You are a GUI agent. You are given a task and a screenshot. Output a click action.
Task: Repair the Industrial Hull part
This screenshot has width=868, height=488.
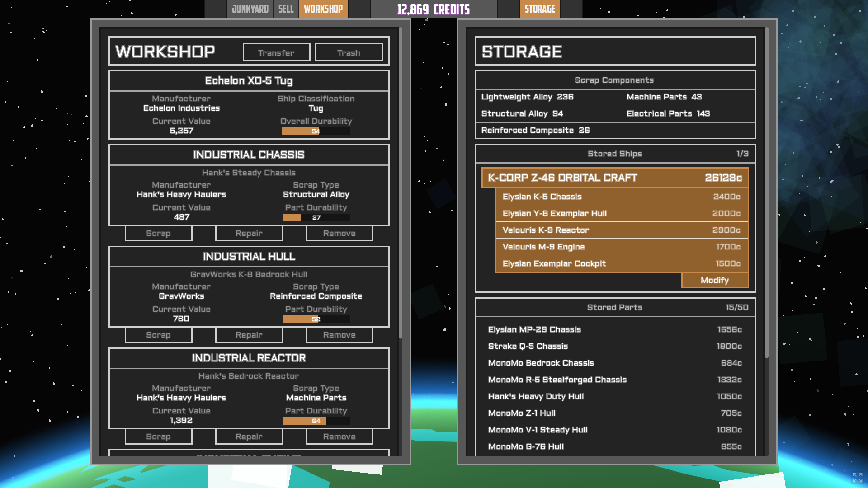click(249, 335)
